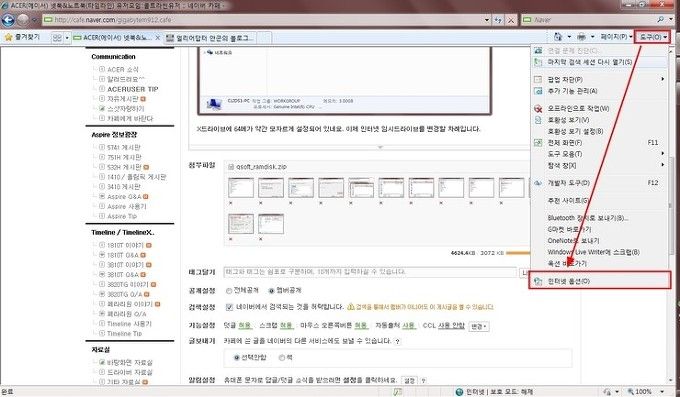
Task: Click the browser Back arrow button
Action: point(8,20)
